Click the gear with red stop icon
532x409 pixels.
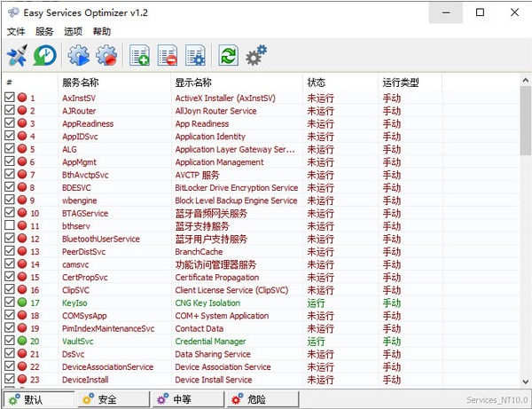point(106,56)
